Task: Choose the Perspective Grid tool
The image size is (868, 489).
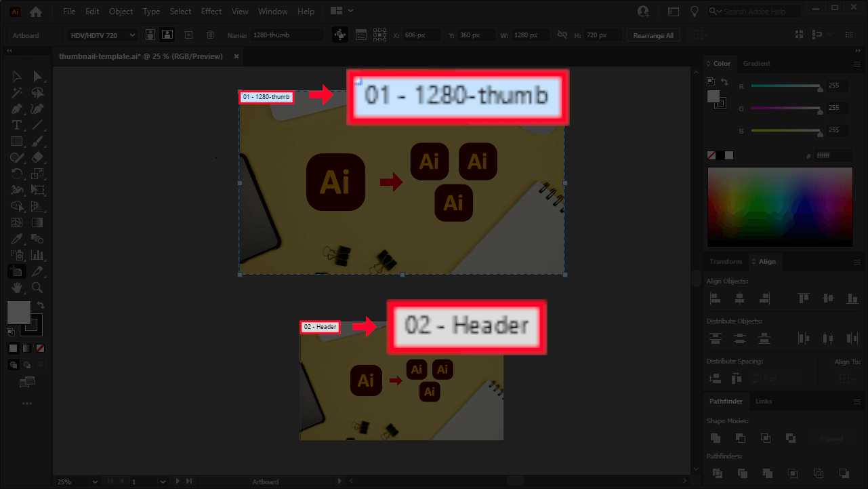Action: 38,206
